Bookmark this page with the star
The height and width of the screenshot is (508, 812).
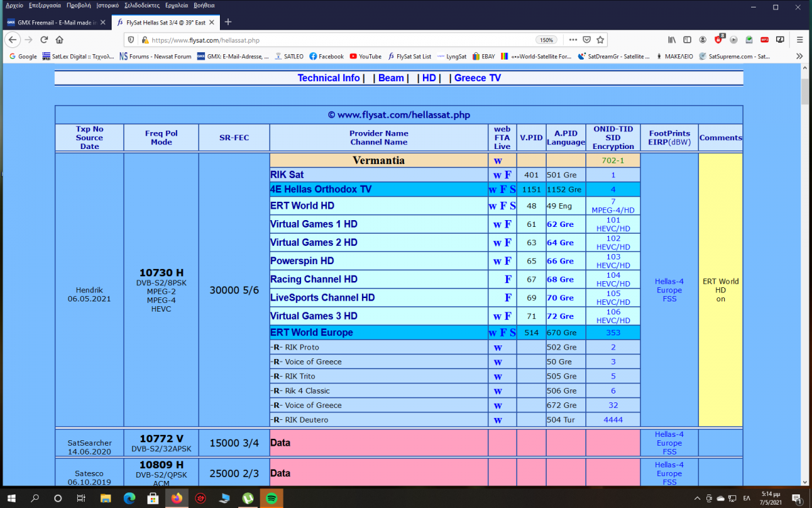pyautogui.click(x=600, y=40)
